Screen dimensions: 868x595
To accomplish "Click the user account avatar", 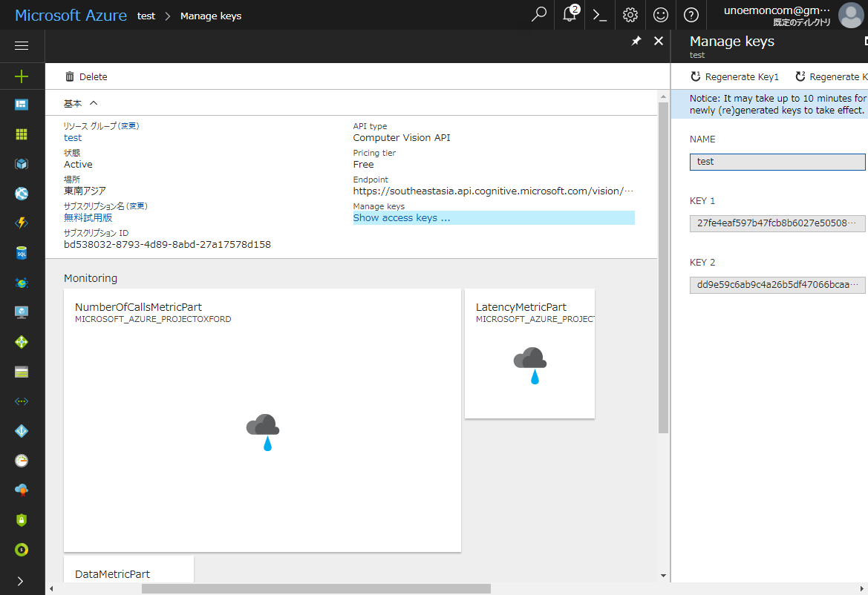I will pos(851,15).
